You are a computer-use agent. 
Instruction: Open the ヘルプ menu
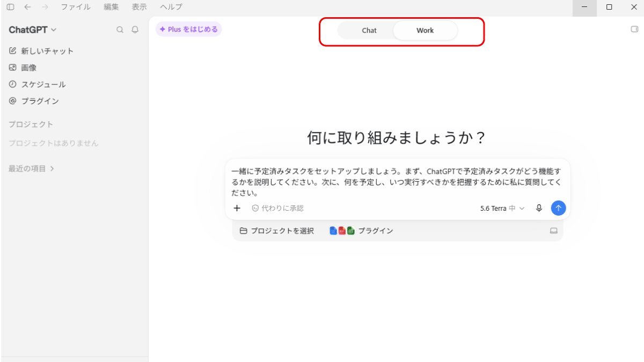[x=171, y=7]
